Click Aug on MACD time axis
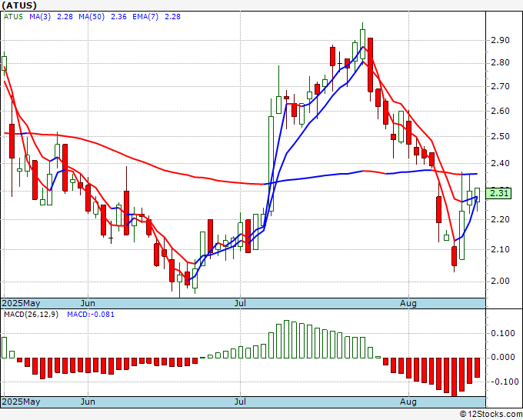 (x=408, y=402)
